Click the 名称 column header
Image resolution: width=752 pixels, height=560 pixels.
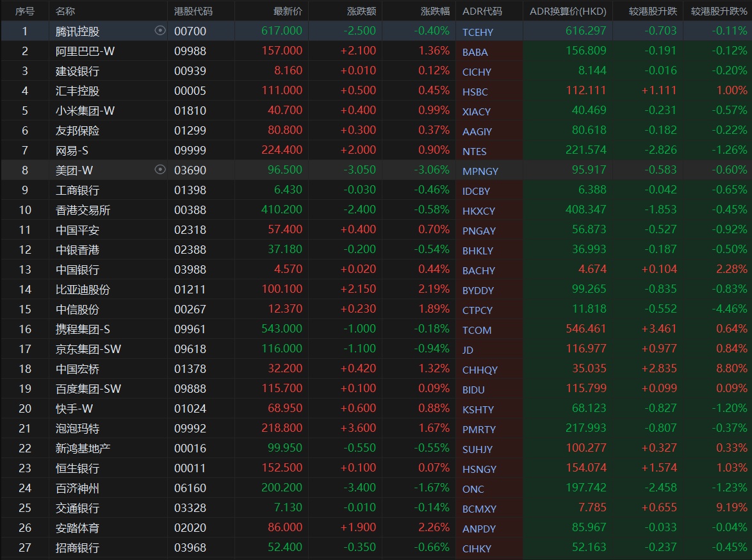[x=65, y=12]
